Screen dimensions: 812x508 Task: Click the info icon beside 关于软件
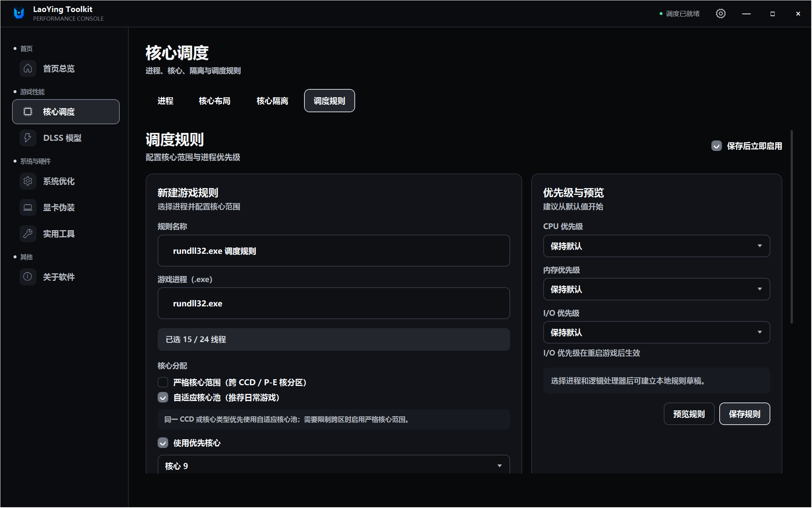(x=28, y=277)
